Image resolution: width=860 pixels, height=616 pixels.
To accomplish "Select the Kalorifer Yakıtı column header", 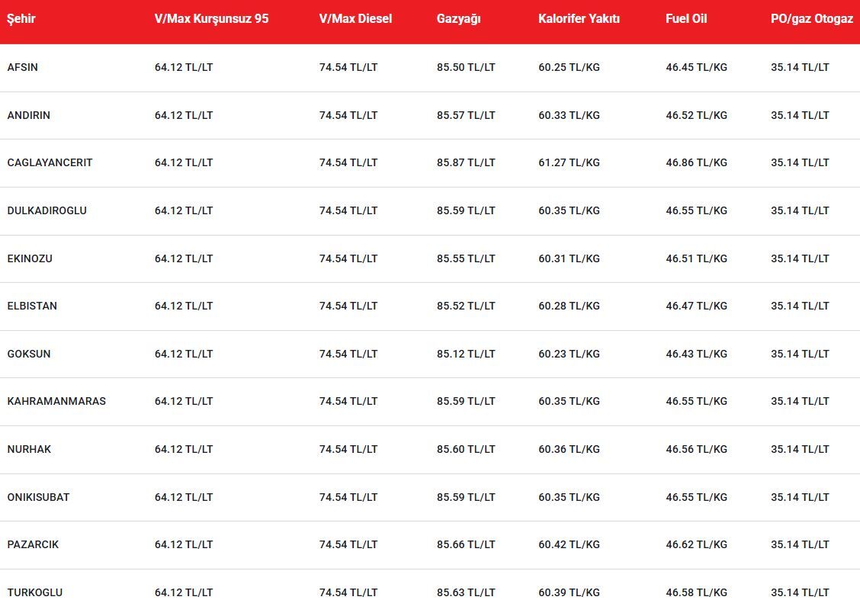I will click(579, 19).
